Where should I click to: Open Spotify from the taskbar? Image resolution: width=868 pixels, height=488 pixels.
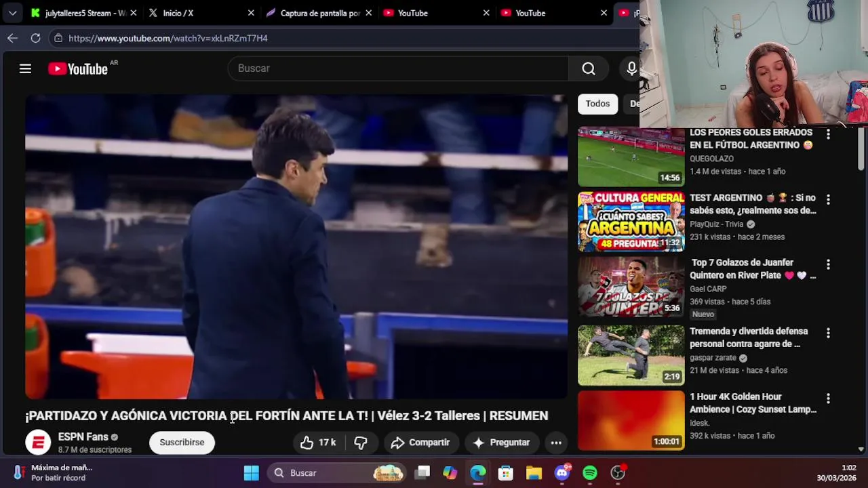pos(590,472)
